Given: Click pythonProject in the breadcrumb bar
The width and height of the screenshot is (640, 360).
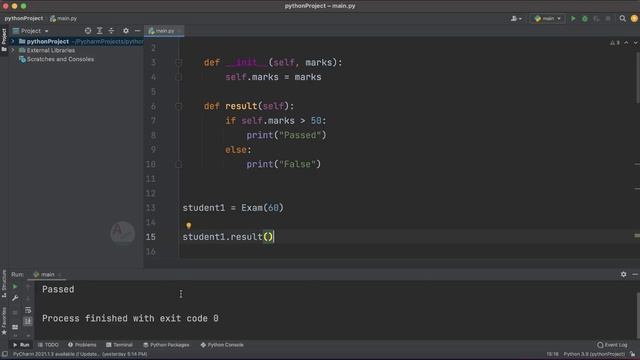Looking at the screenshot, I should click(x=24, y=18).
